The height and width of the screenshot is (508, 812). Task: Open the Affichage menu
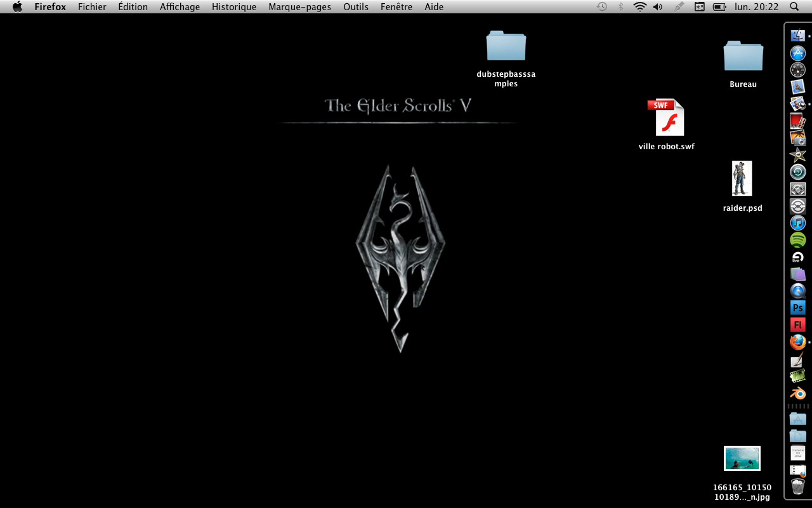[x=180, y=7]
